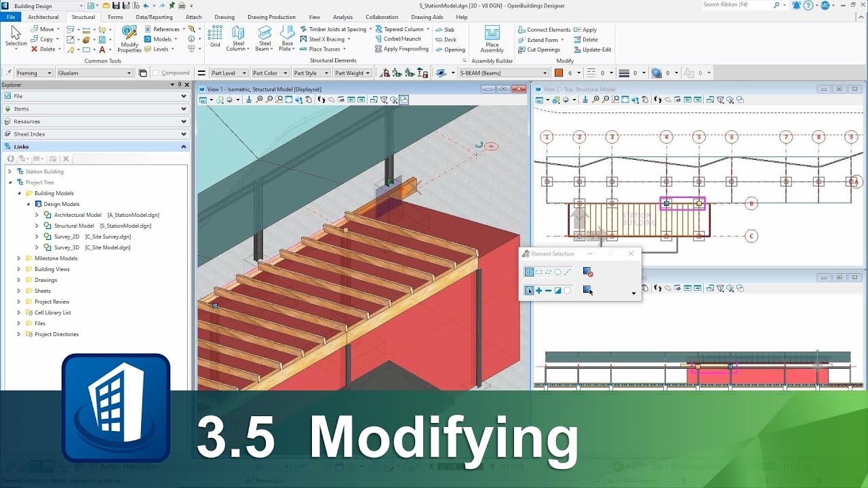The image size is (868, 488).
Task: Select Tapered Column tool
Action: coord(403,30)
